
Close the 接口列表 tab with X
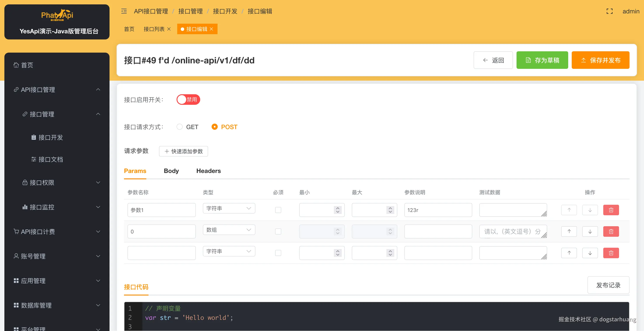[169, 29]
